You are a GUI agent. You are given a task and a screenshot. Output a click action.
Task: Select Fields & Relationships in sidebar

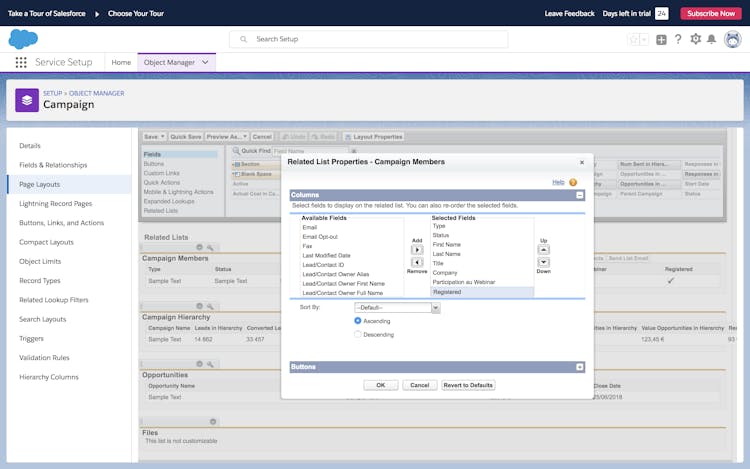click(53, 165)
